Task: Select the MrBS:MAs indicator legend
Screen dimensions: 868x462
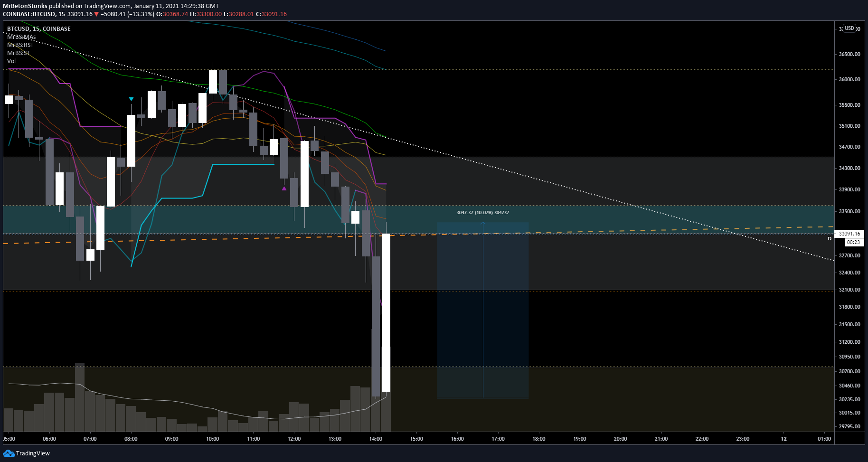Action: (x=21, y=37)
